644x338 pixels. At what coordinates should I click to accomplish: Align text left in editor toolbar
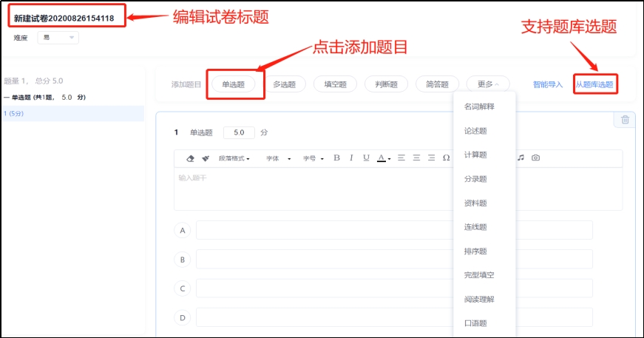click(401, 158)
